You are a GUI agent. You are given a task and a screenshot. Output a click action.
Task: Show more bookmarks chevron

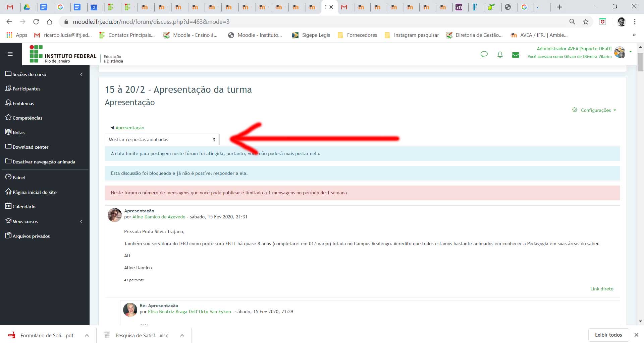(x=634, y=35)
